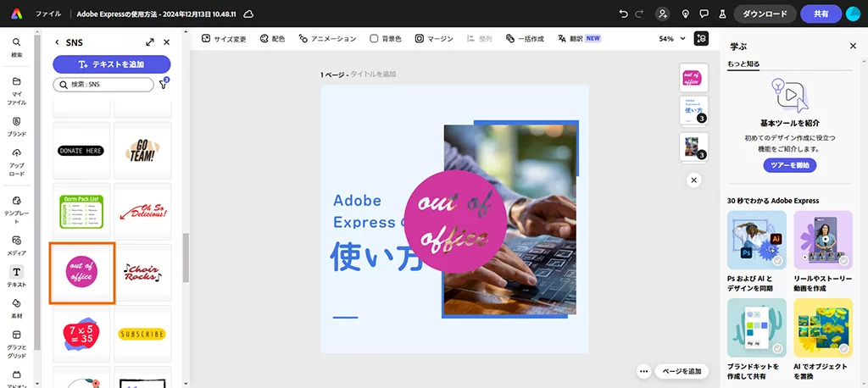Open the 一括作成 tool
Viewport: 868px width, 388px height.
(x=525, y=39)
